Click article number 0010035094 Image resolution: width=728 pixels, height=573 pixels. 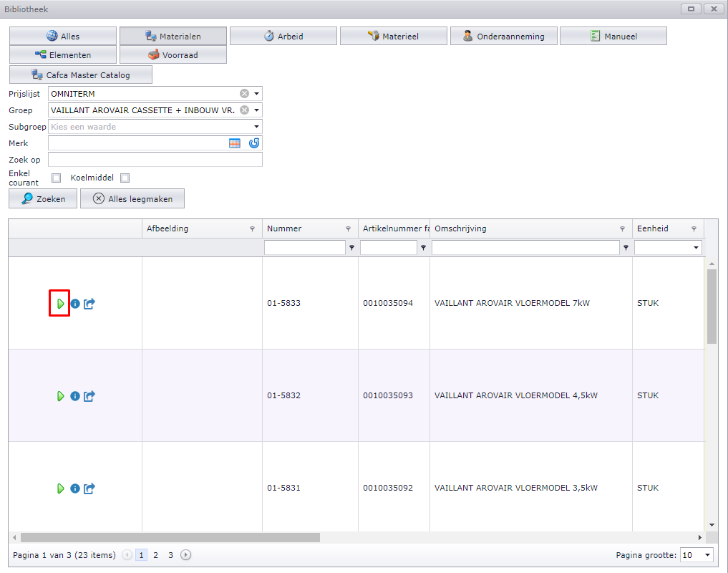(388, 303)
